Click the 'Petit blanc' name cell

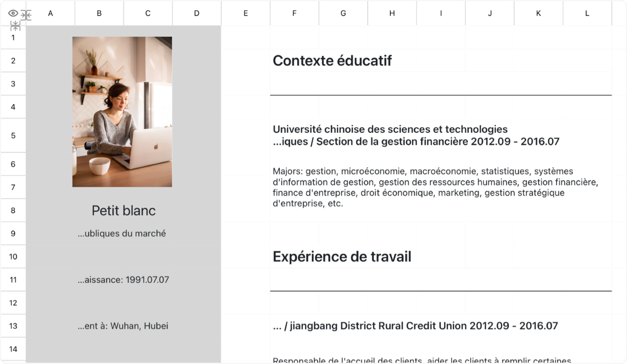tap(123, 211)
